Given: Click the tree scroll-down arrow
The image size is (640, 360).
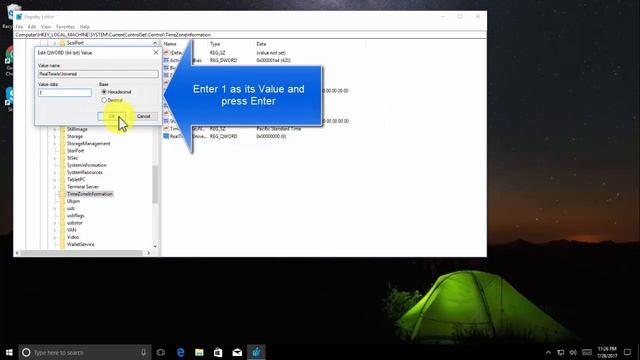Looking at the screenshot, I should 155,247.
